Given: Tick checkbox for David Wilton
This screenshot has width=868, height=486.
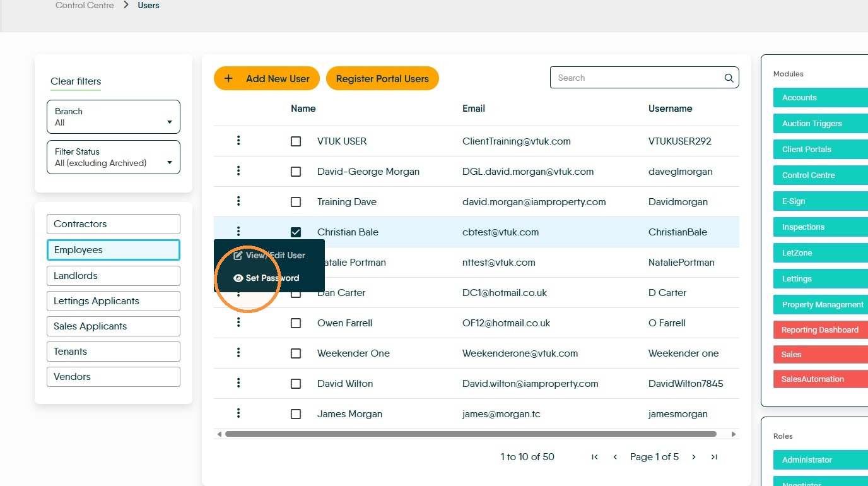Looking at the screenshot, I should 296,384.
